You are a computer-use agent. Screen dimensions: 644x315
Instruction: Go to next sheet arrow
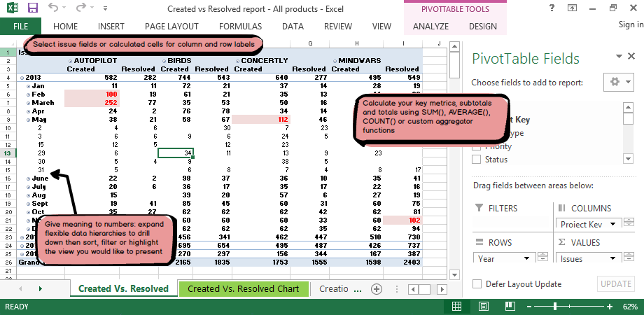click(x=41, y=288)
